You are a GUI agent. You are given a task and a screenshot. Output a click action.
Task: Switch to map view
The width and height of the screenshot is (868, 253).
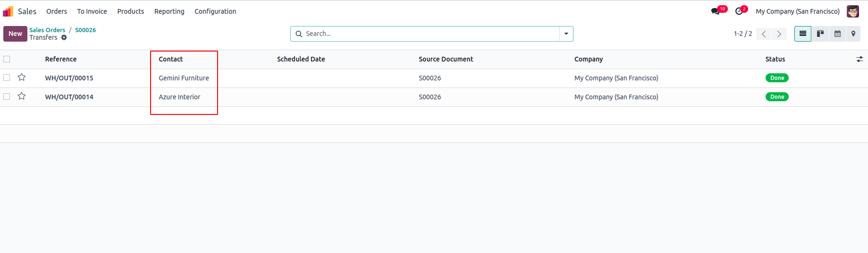(853, 34)
